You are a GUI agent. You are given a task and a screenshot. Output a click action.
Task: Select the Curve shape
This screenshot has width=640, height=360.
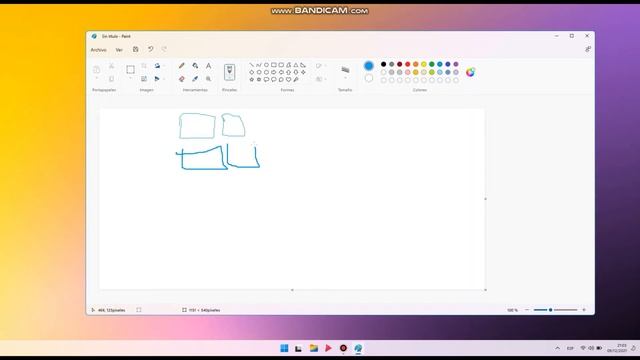[x=259, y=65]
